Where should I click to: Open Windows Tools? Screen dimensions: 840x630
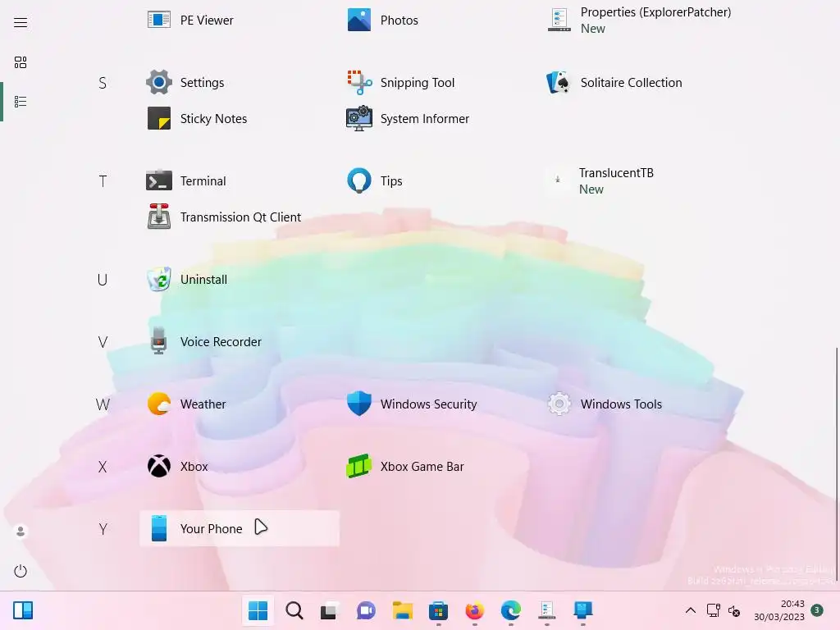tap(640, 404)
